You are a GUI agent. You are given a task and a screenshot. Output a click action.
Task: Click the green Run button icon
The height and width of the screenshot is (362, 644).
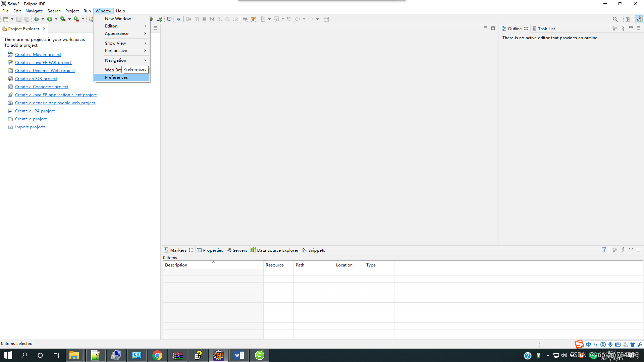[50, 19]
